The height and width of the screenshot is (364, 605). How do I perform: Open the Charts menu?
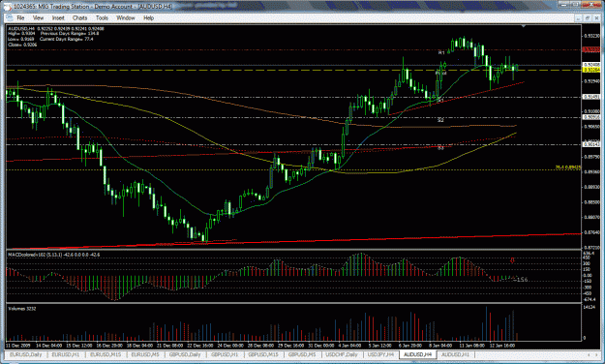(x=80, y=17)
